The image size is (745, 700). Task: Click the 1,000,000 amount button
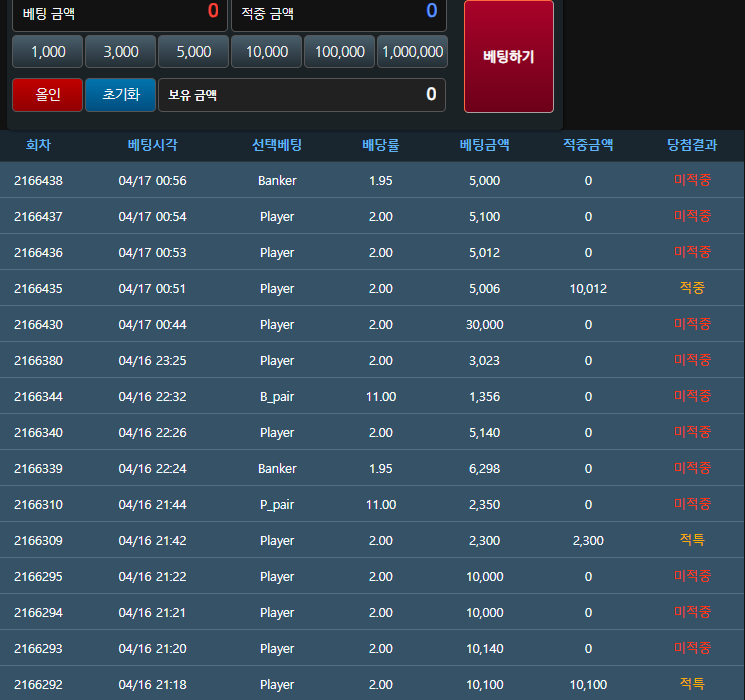click(x=412, y=52)
